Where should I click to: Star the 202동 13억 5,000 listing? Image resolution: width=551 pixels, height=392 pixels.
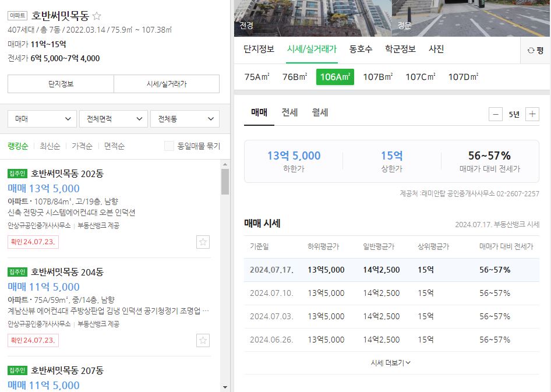(203, 242)
